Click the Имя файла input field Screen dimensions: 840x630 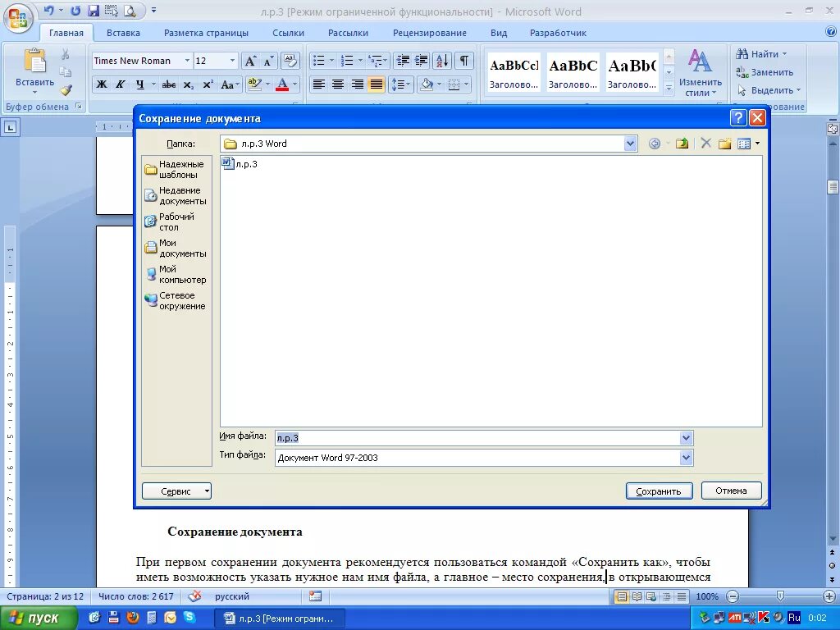pos(477,438)
